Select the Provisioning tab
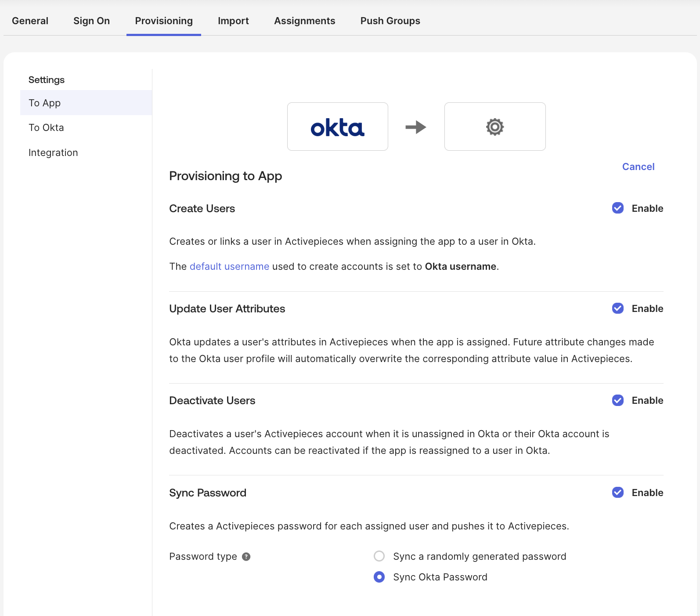Image resolution: width=700 pixels, height=616 pixels. click(x=164, y=21)
